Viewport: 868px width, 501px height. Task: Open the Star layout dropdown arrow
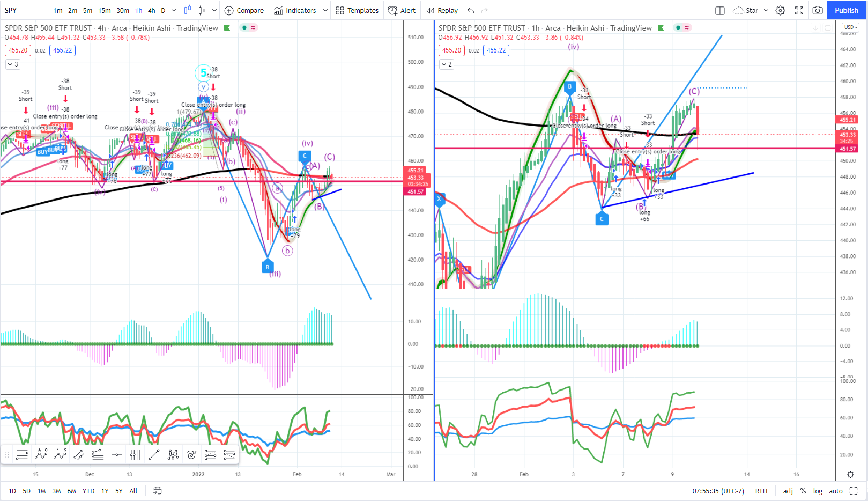point(766,10)
